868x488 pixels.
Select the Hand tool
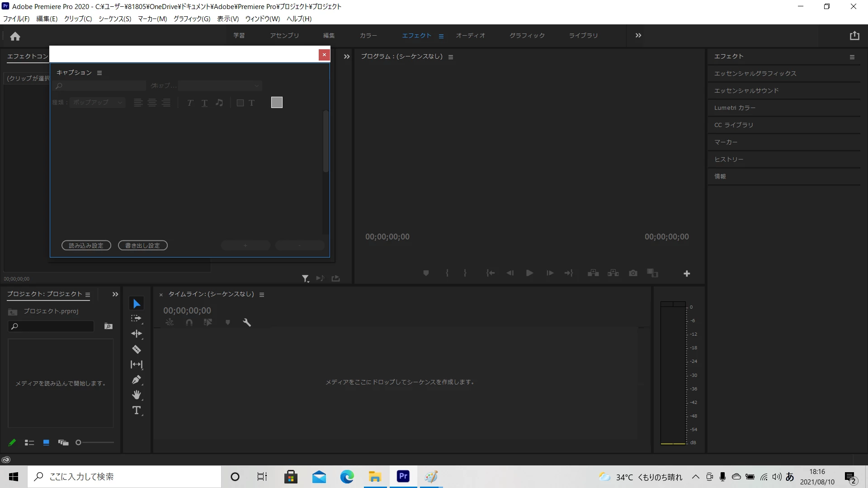click(x=137, y=395)
